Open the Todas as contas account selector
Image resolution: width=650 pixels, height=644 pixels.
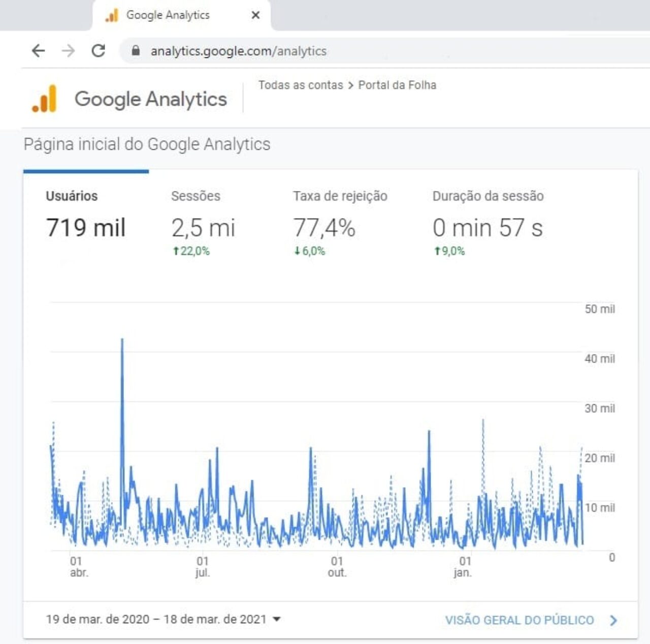301,85
